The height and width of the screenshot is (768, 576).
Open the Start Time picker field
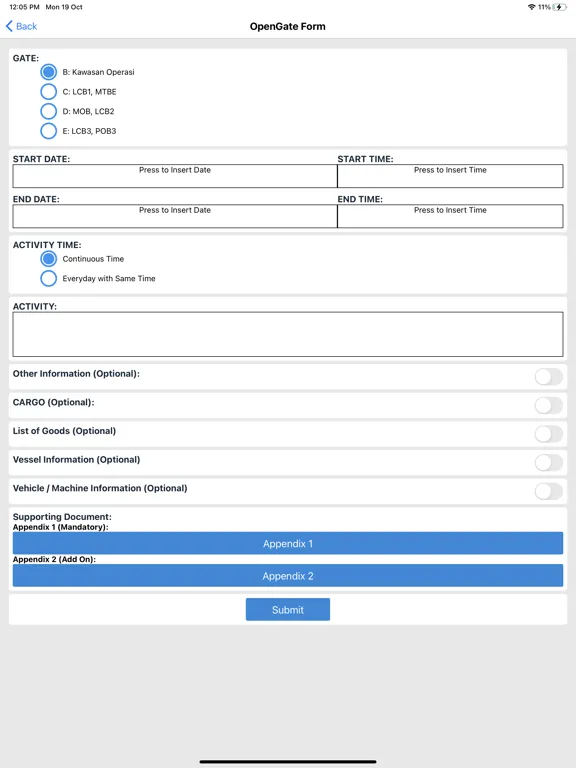pyautogui.click(x=450, y=176)
